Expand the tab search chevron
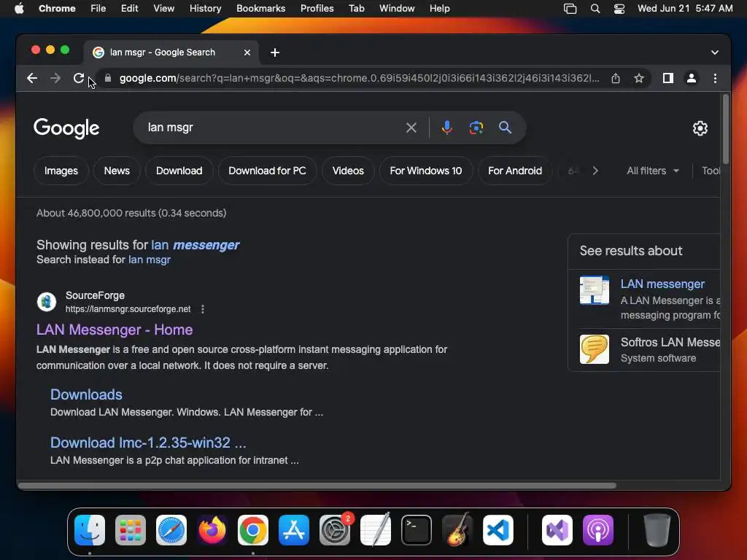Image resolution: width=747 pixels, height=560 pixels. click(714, 52)
